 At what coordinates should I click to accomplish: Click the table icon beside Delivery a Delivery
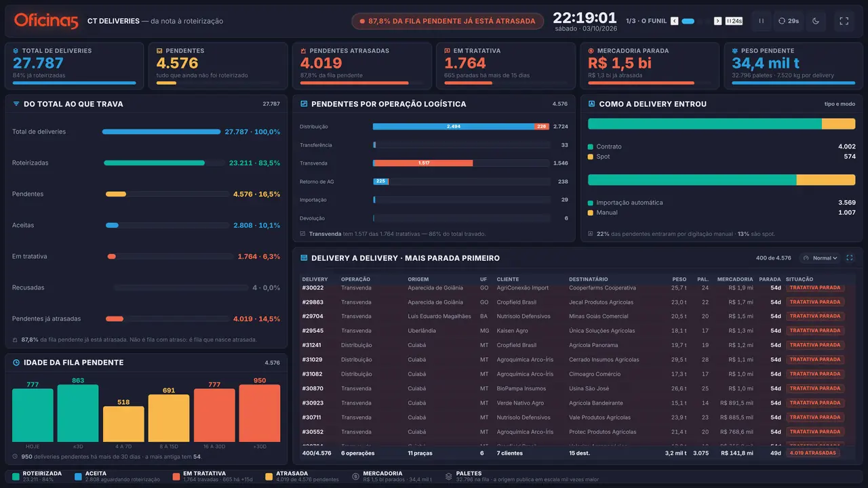[x=304, y=258]
